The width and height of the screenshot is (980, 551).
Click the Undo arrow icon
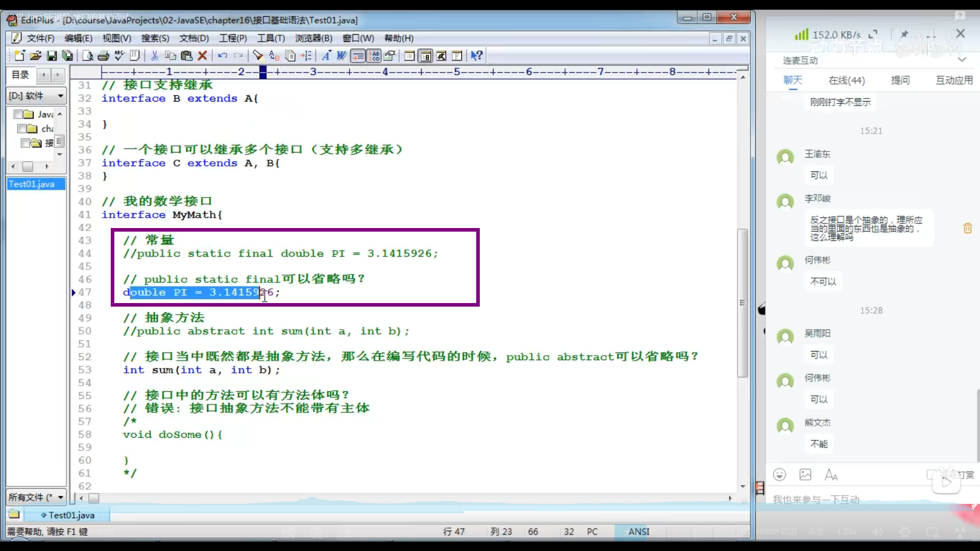click(x=223, y=56)
